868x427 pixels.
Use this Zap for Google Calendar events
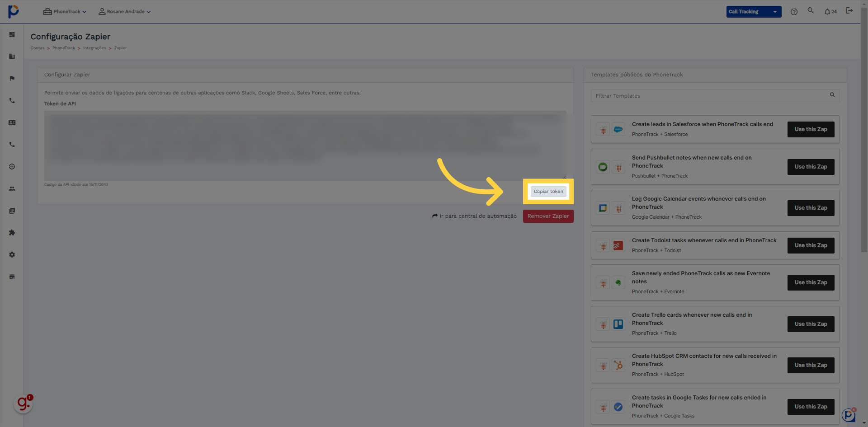811,208
